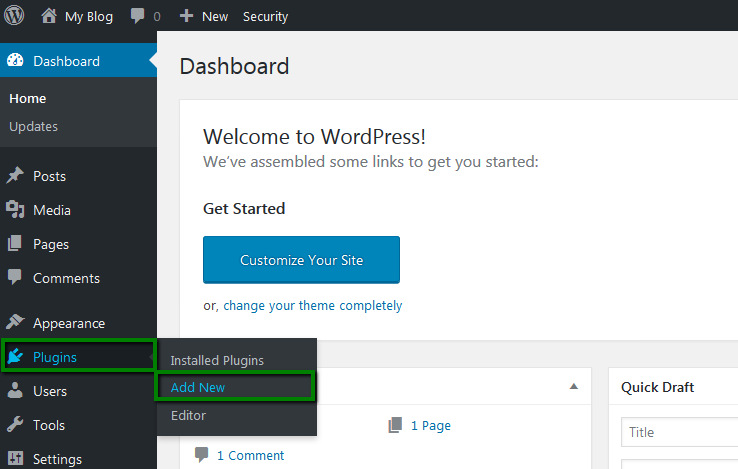This screenshot has width=738, height=469.
Task: Click the plus icon next to New
Action: (x=186, y=16)
